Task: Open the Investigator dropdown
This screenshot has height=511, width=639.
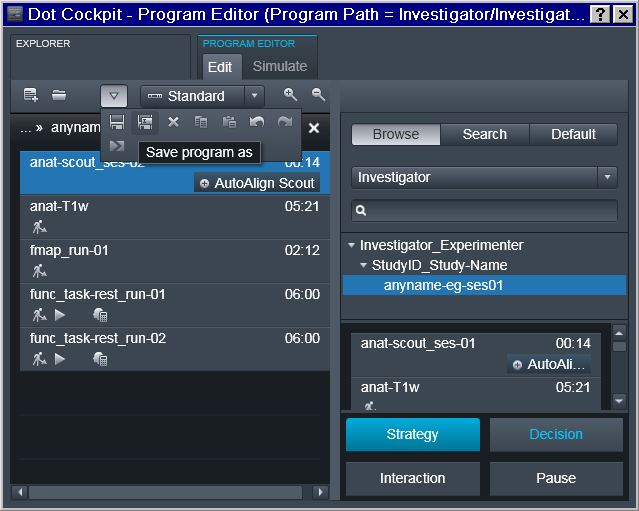Action: tap(484, 177)
